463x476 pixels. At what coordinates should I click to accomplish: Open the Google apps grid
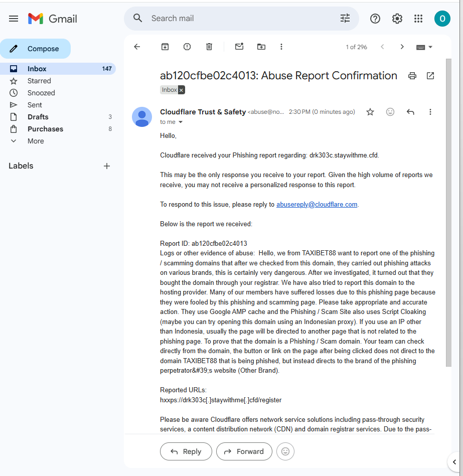pos(418,19)
